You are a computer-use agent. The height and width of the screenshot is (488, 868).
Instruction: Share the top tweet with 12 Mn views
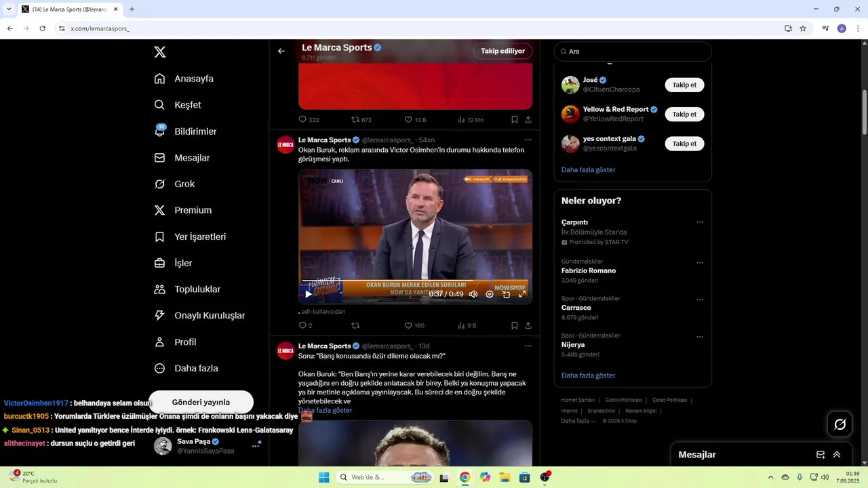tap(528, 119)
